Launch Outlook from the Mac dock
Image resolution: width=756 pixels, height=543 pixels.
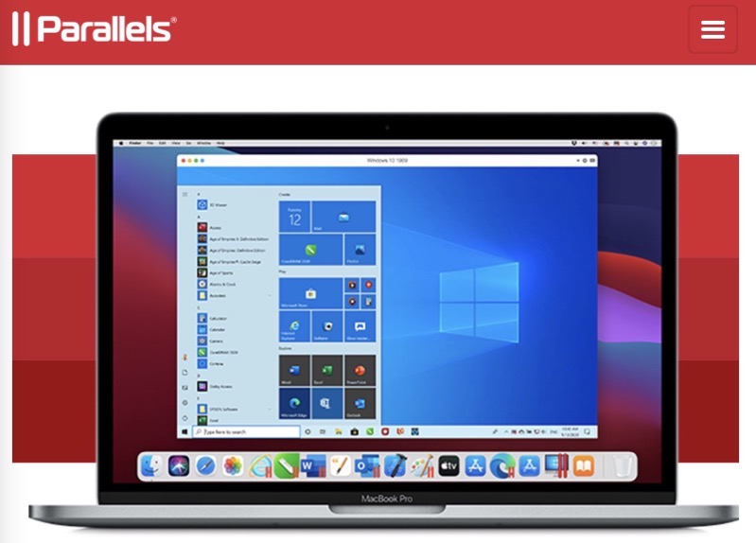367,466
